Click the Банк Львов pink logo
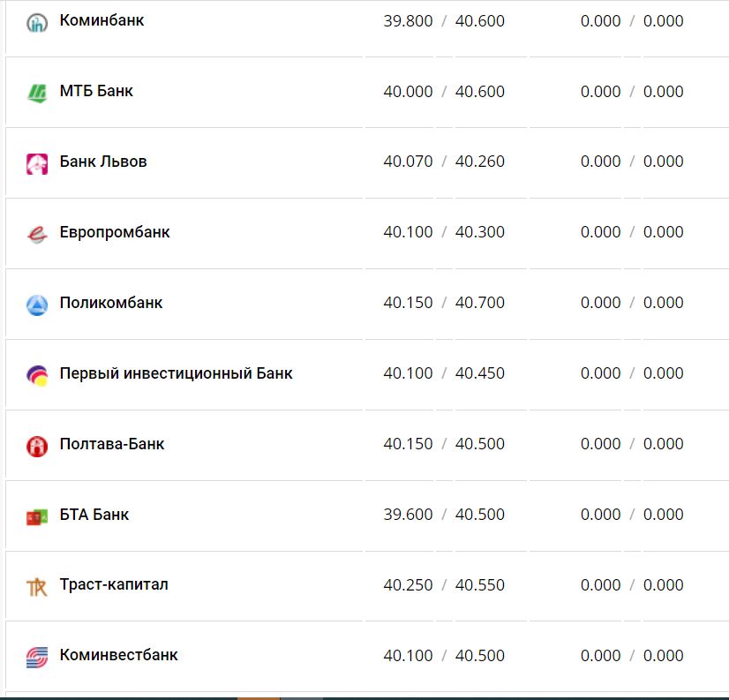Screen dimensions: 729x700 click(36, 163)
